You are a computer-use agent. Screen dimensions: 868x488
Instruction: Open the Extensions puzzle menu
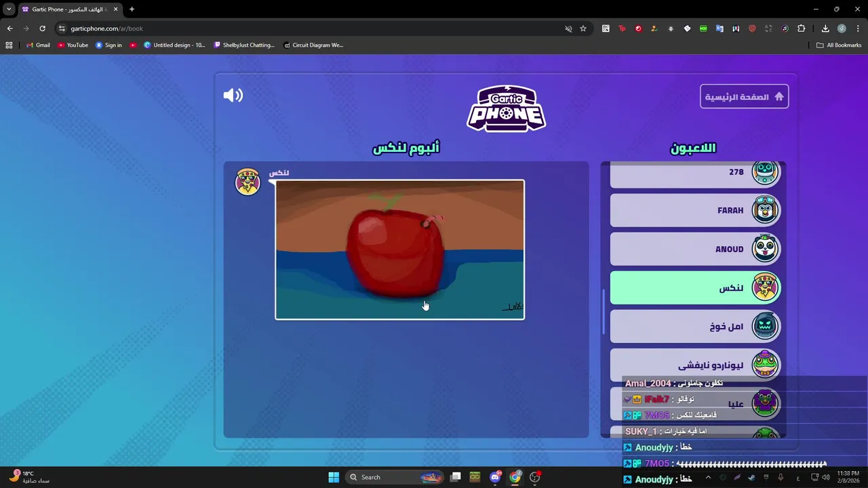pos(801,28)
